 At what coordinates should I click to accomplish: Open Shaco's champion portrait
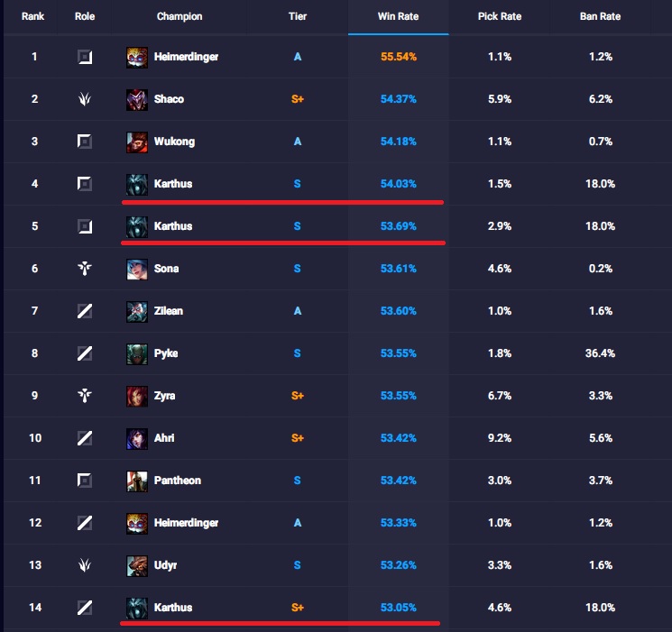137,99
